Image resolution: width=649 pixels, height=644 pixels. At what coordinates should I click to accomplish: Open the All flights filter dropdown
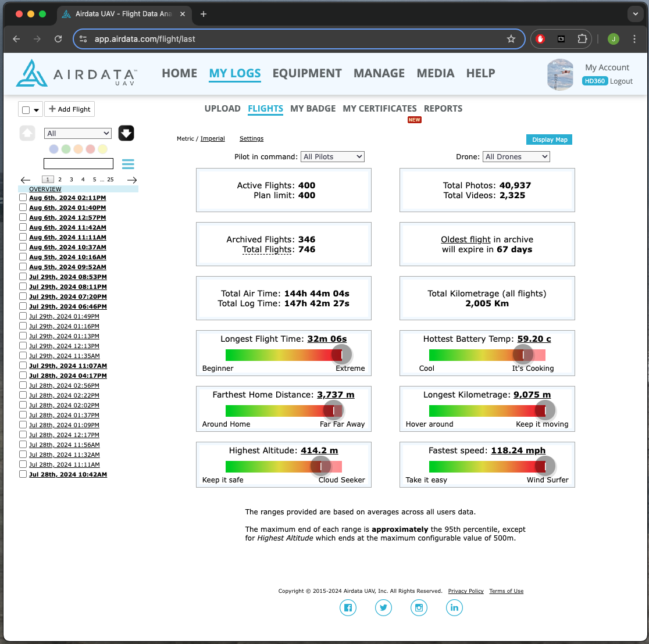(x=77, y=133)
